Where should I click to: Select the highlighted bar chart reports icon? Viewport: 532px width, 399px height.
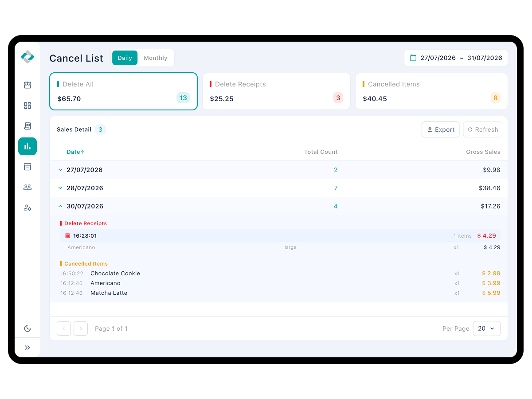pos(27,146)
